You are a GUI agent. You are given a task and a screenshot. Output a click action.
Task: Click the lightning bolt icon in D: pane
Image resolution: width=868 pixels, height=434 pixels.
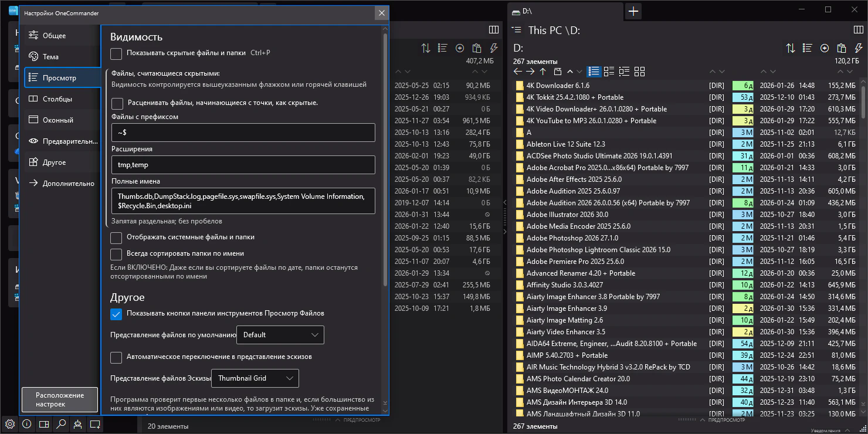point(858,48)
